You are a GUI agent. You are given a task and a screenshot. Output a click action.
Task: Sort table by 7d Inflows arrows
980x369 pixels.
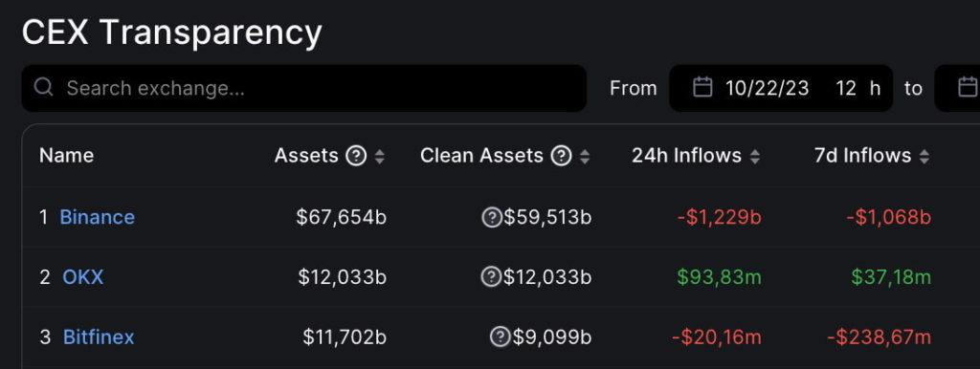tap(924, 157)
